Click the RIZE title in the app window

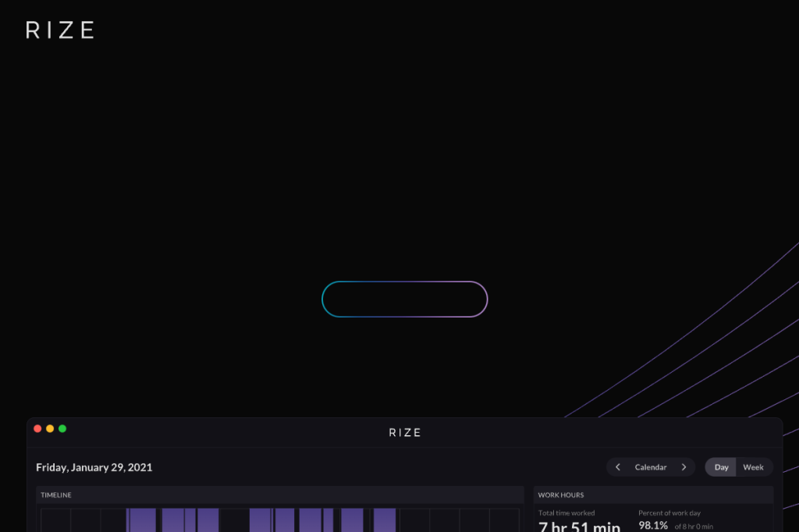coord(405,433)
